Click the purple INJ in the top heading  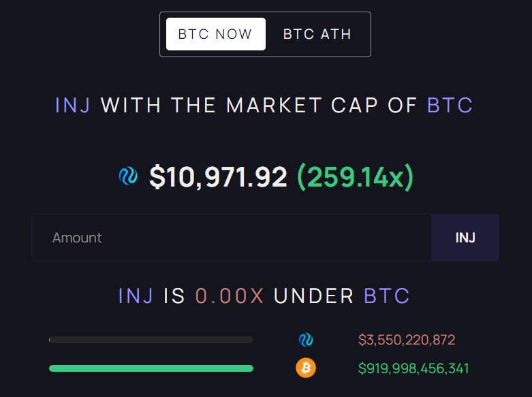click(73, 105)
